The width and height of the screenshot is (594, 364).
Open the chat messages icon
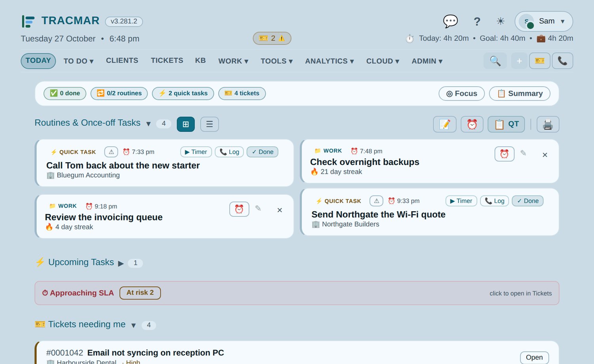point(450,21)
